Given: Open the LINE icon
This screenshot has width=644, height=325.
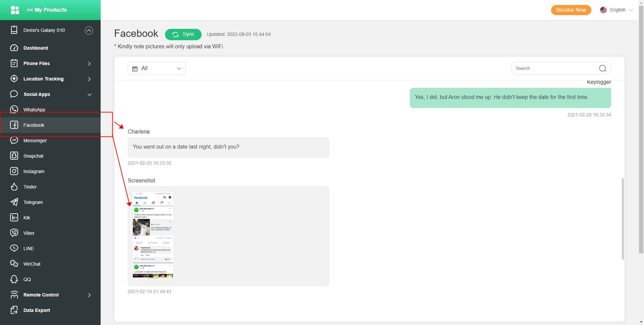Looking at the screenshot, I should tap(14, 249).
